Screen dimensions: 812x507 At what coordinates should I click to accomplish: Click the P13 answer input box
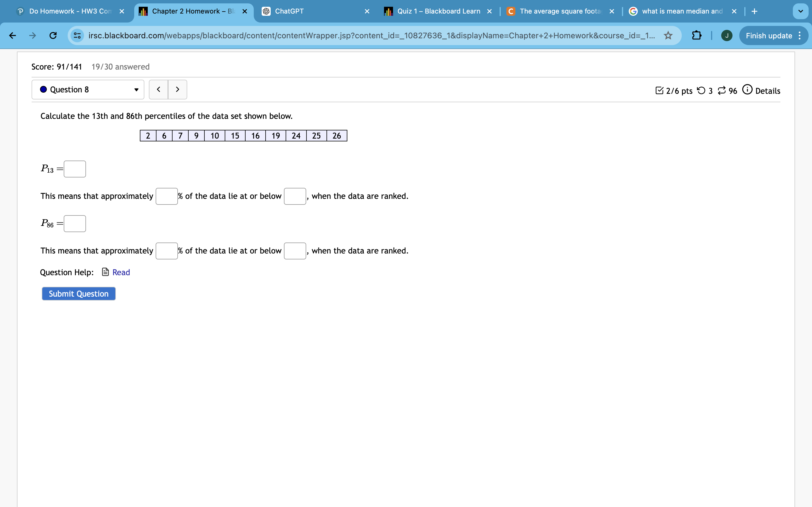click(x=74, y=169)
